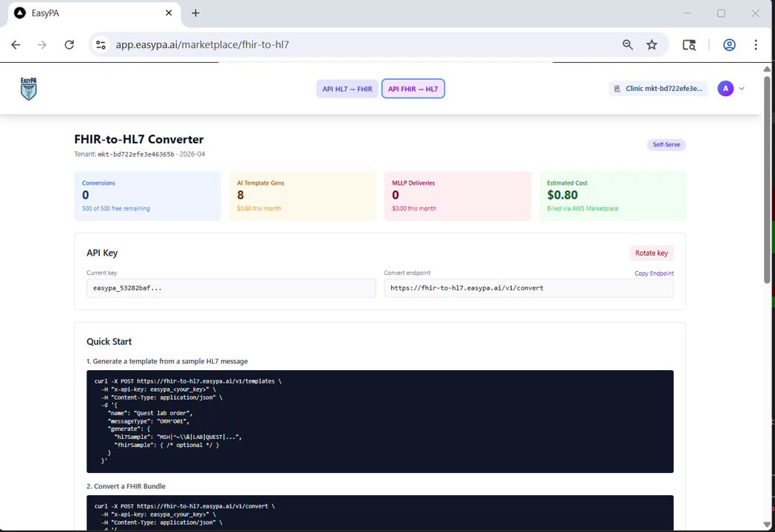Reload the page with the refresh icon

pos(70,45)
